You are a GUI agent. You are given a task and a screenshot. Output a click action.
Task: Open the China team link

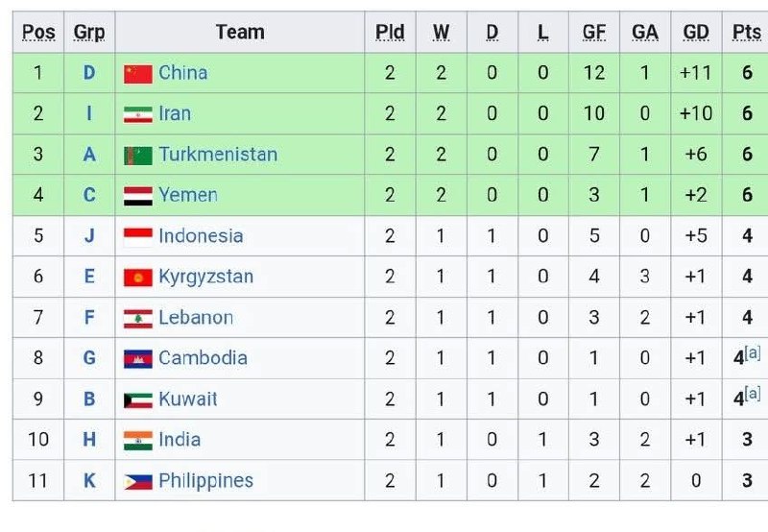tap(183, 73)
